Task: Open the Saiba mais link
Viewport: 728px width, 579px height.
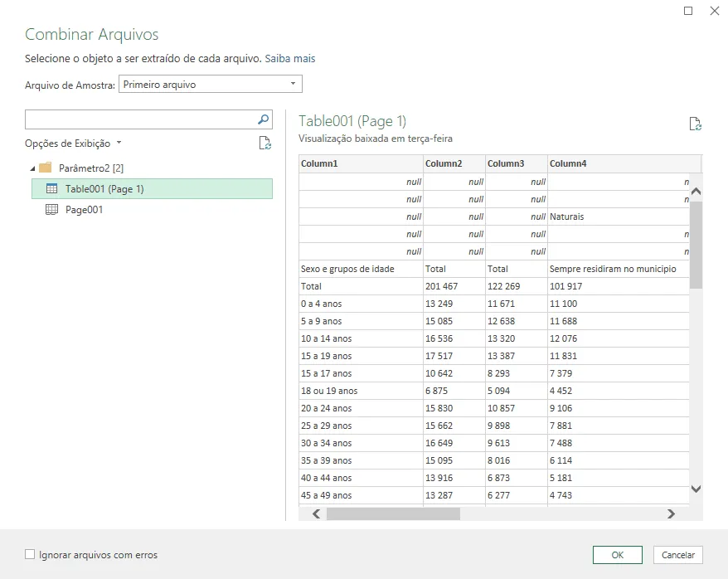Action: point(289,59)
